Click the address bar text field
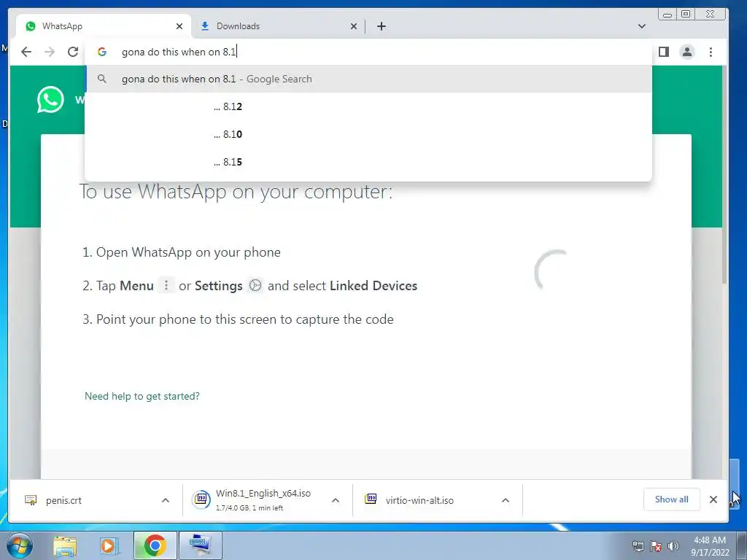Screen dimensions: 747x560 click(x=367, y=52)
